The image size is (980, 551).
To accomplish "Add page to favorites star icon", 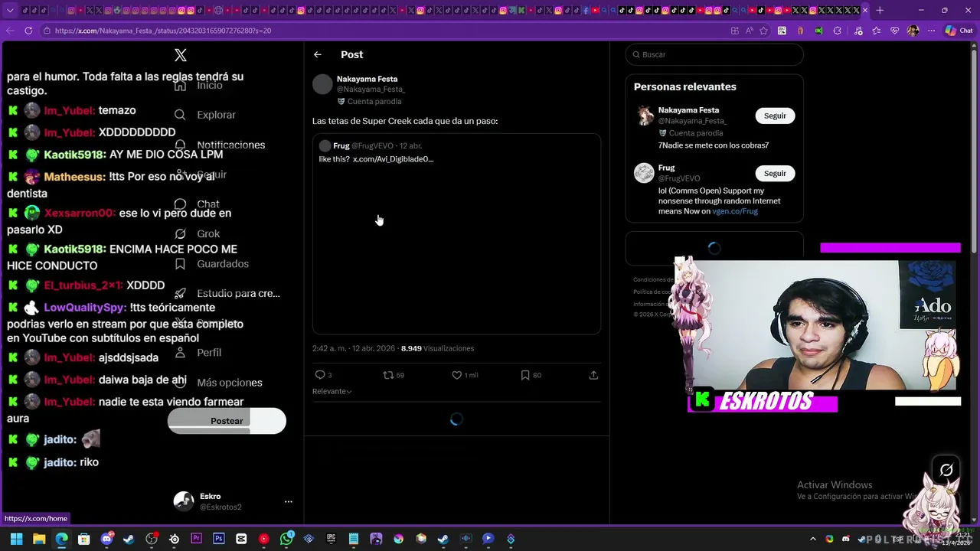I will [763, 31].
